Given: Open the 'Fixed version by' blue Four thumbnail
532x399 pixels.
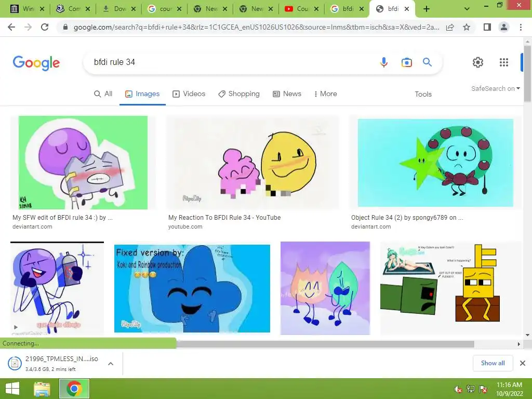Looking at the screenshot, I should click(x=192, y=288).
